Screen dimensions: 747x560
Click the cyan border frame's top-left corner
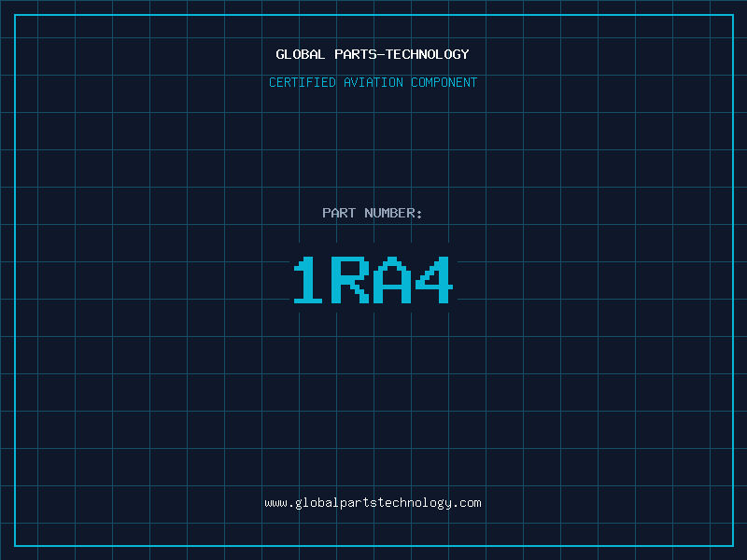tap(15, 15)
